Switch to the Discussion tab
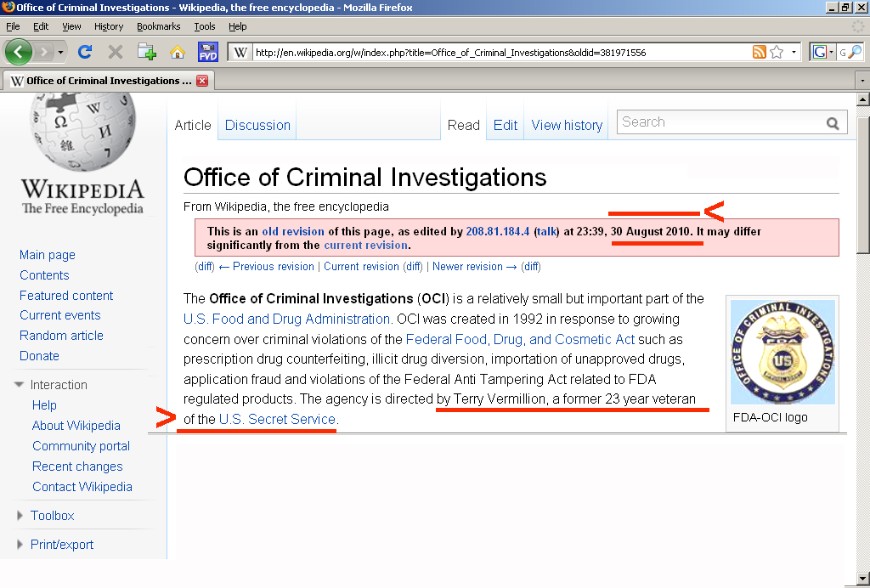The height and width of the screenshot is (588, 870). (x=257, y=126)
